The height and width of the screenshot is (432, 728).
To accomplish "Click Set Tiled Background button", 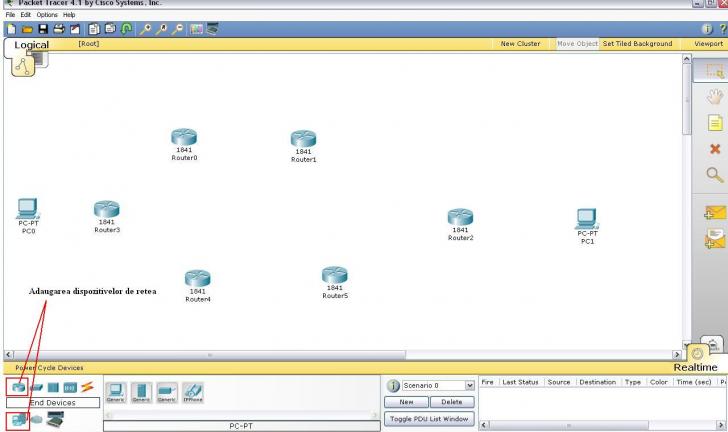I will tap(637, 44).
